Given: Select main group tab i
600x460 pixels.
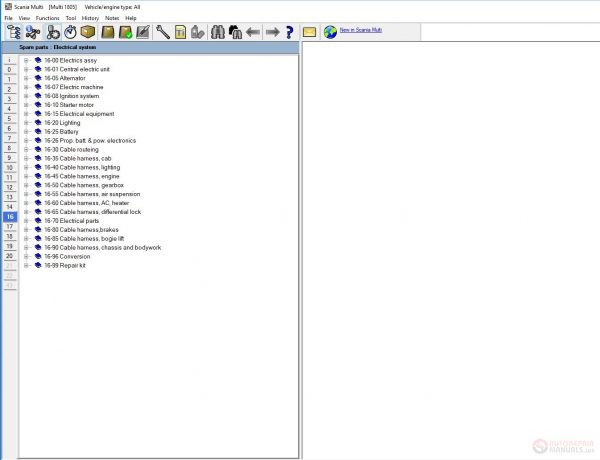Looking at the screenshot, I should point(10,60).
